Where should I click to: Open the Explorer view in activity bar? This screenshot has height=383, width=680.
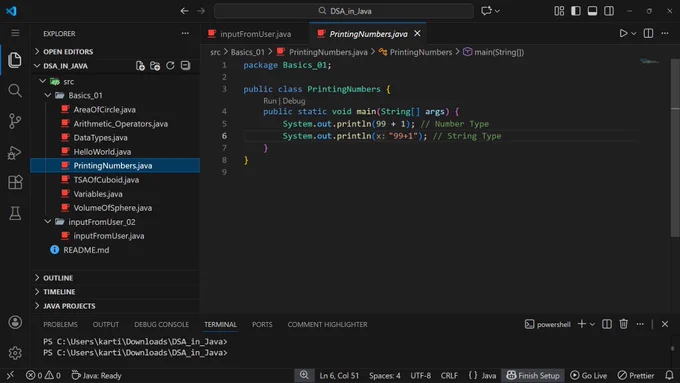[15, 60]
